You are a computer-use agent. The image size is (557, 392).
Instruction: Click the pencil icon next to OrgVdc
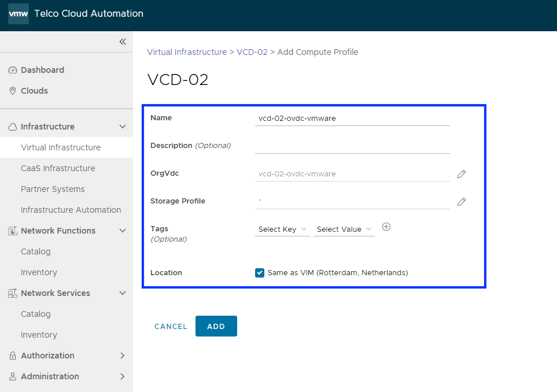pos(462,174)
